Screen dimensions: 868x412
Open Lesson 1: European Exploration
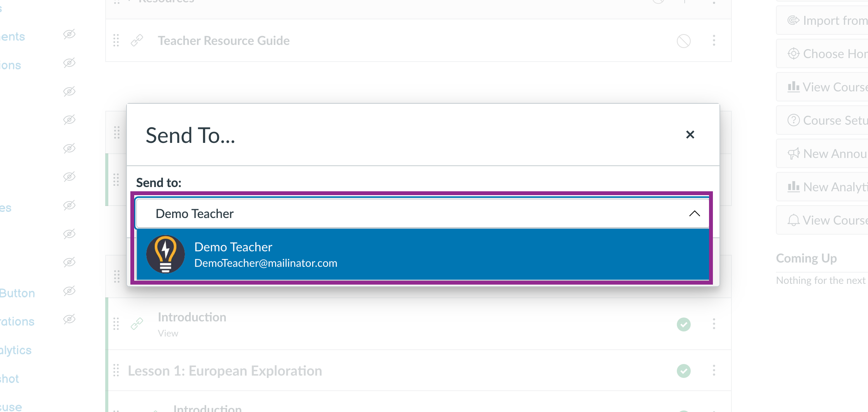(x=225, y=371)
